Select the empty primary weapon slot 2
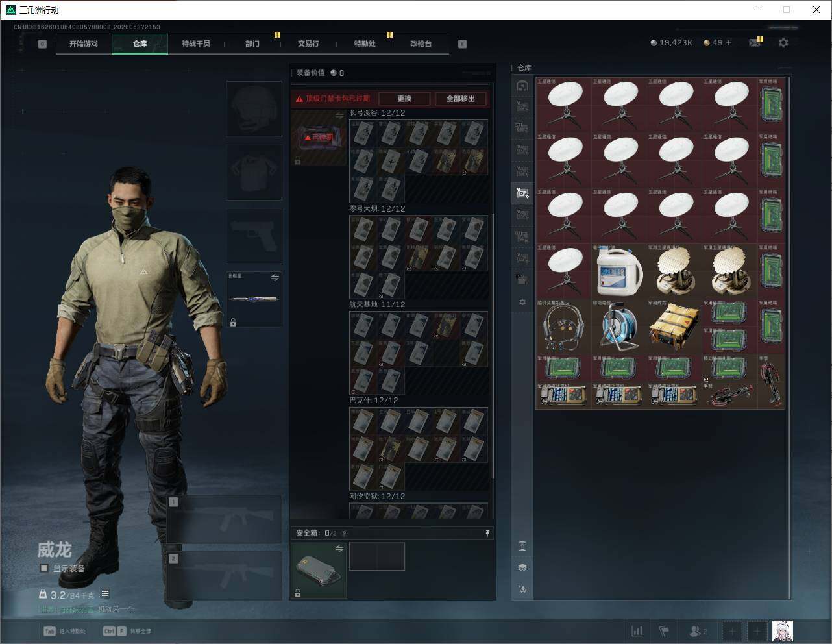Screen dimensions: 832x644 click(225, 576)
